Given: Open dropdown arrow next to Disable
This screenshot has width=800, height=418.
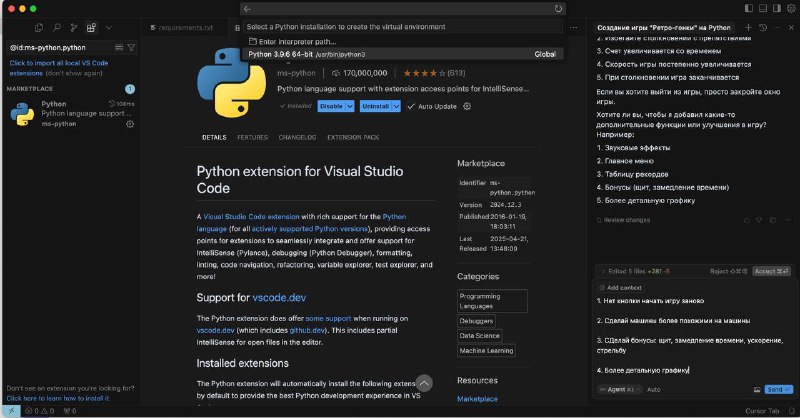Looking at the screenshot, I should [350, 106].
